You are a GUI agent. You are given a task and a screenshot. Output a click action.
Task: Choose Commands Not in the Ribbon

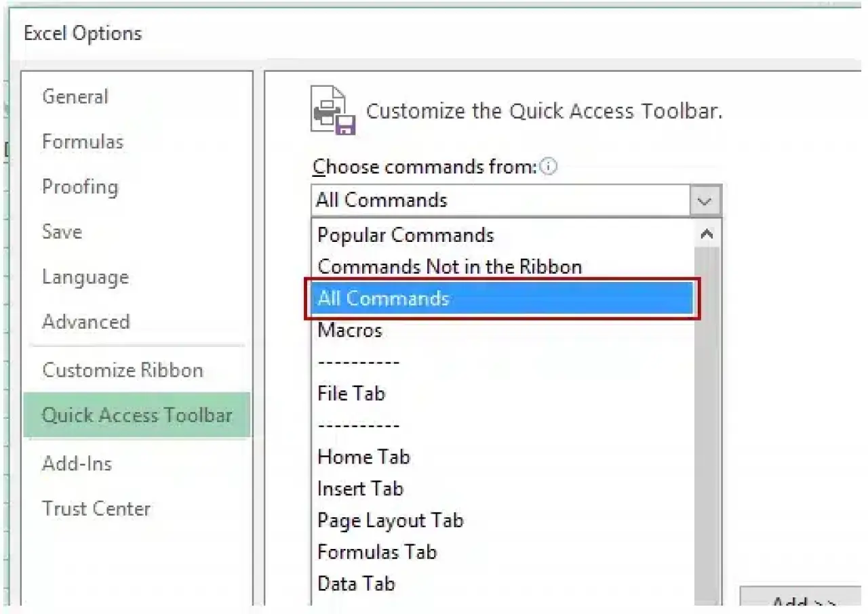[449, 266]
